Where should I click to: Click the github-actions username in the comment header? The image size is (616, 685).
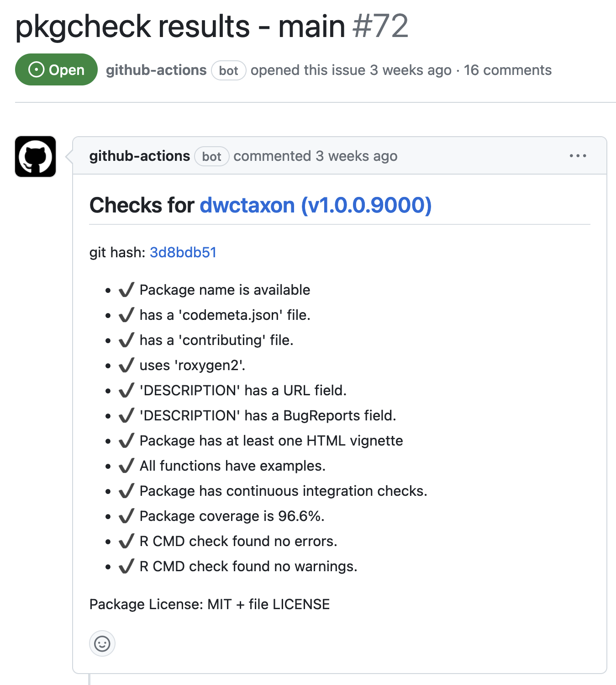(x=140, y=156)
